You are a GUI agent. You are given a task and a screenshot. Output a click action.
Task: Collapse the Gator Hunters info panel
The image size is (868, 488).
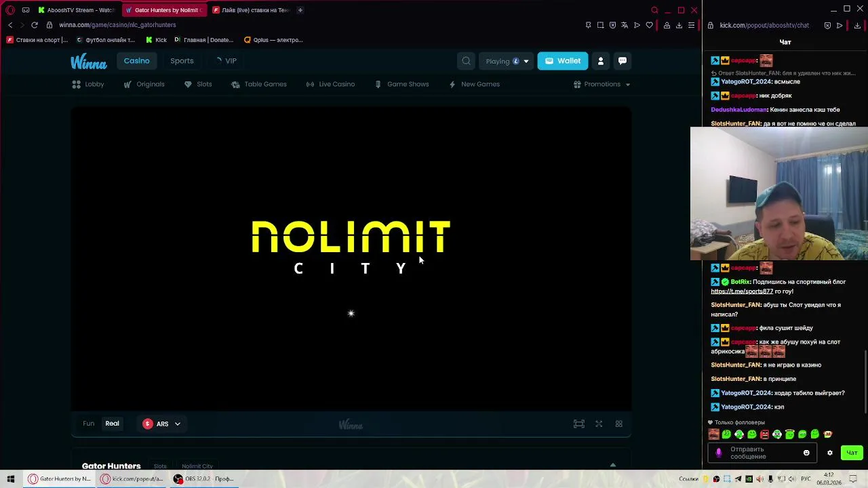tap(612, 466)
